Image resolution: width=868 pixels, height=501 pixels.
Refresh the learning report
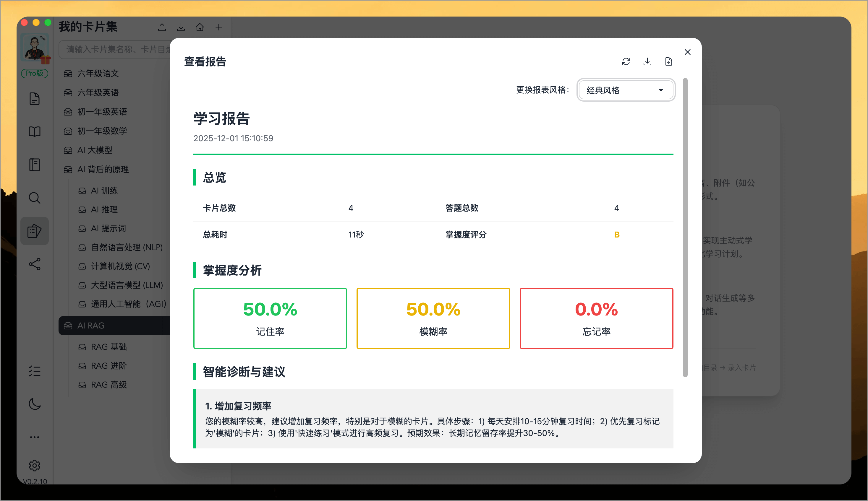click(x=626, y=61)
